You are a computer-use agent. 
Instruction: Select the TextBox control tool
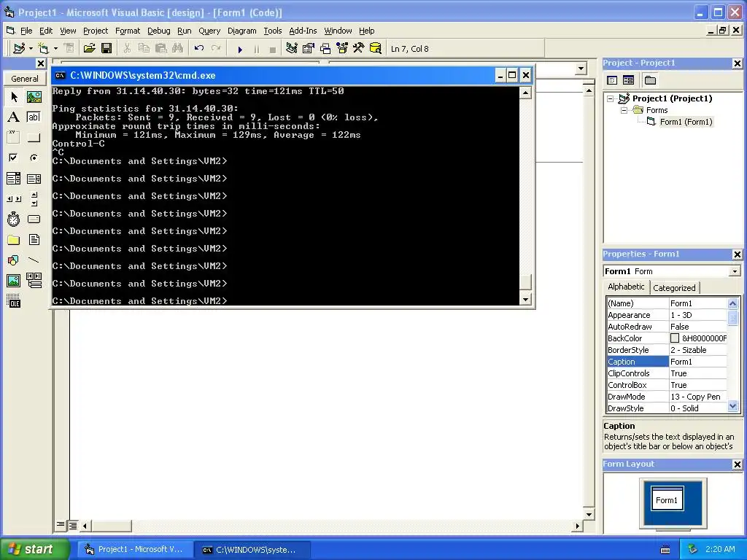pos(34,117)
